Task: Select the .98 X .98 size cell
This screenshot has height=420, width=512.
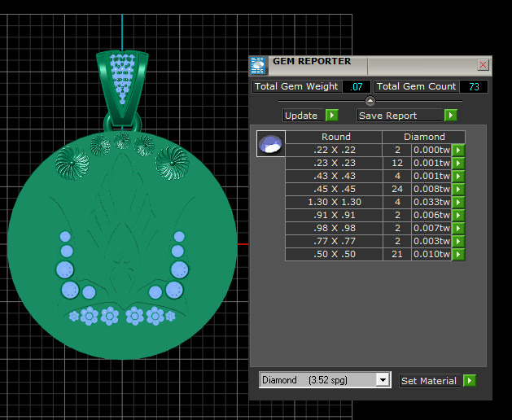Action: [335, 228]
